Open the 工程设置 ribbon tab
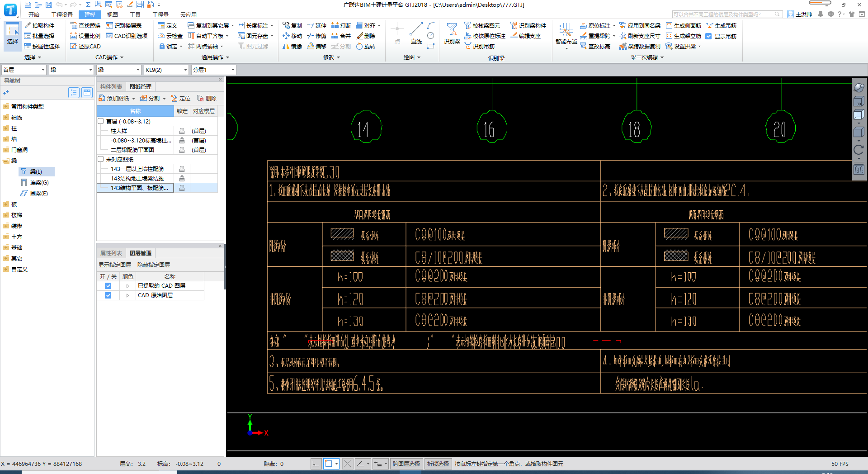The image size is (868, 474). (62, 15)
